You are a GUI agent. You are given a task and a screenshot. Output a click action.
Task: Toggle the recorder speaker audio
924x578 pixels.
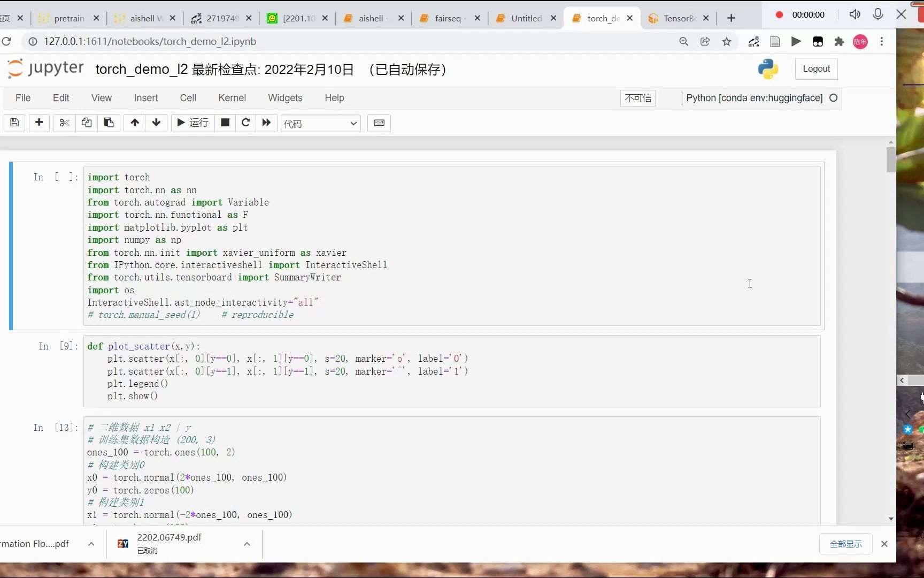(854, 14)
